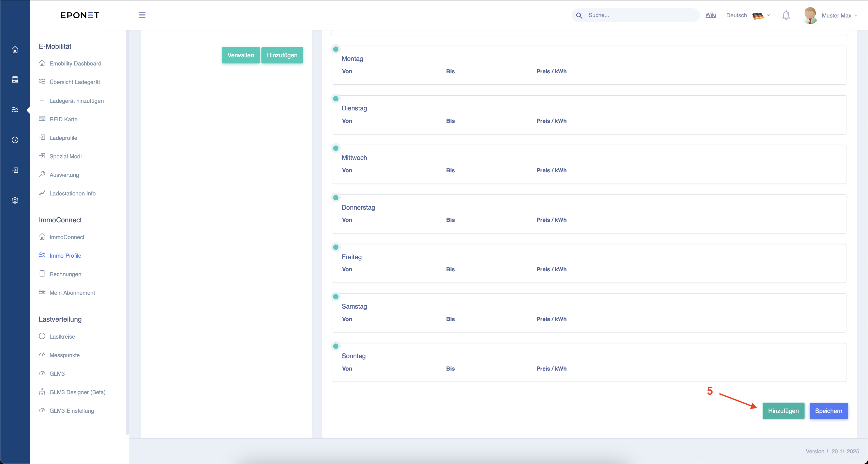The height and width of the screenshot is (464, 868).
Task: Open the store icon in left rail
Action: tap(15, 79)
